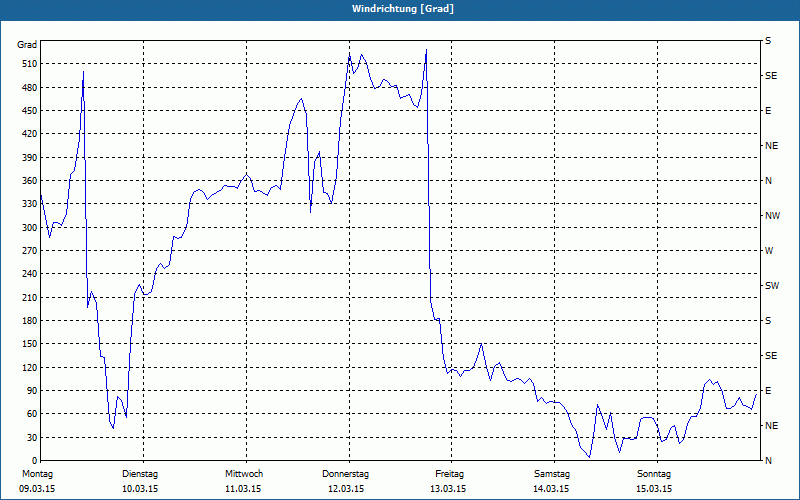Click the 150 degree axis value
Screen dimensions: 800x500
tap(30, 344)
